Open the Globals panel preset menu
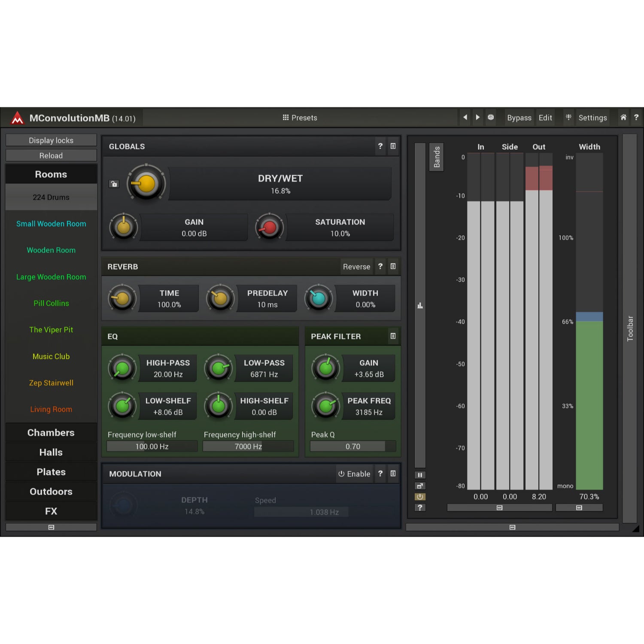The image size is (644, 644). point(393,146)
